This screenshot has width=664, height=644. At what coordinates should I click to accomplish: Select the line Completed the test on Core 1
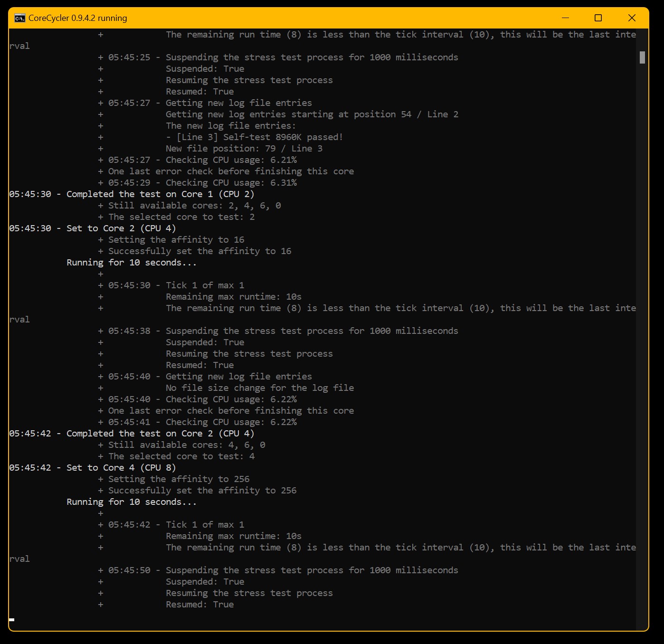point(132,194)
